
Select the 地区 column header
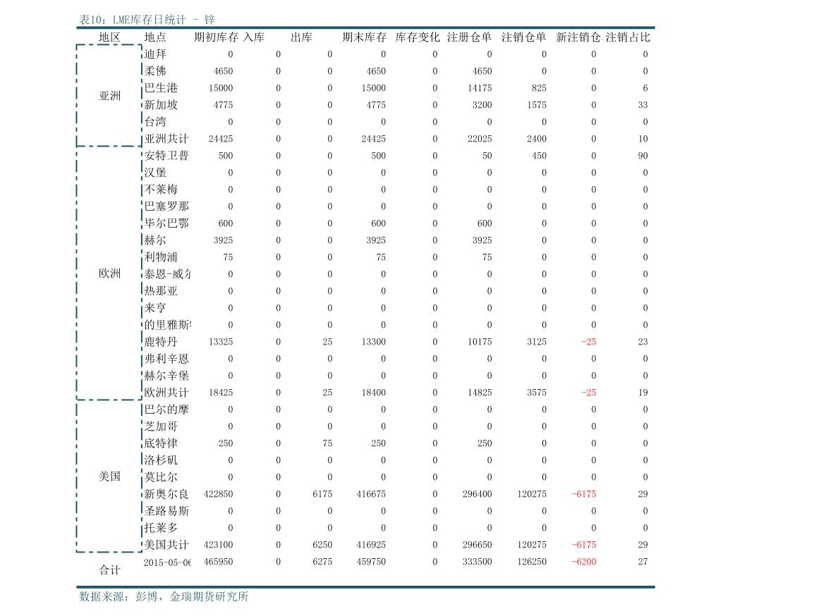click(x=109, y=37)
